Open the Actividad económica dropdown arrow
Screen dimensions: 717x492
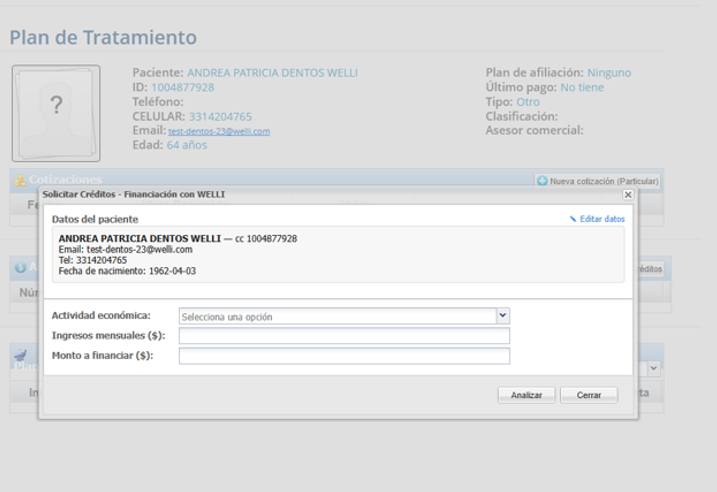(503, 316)
